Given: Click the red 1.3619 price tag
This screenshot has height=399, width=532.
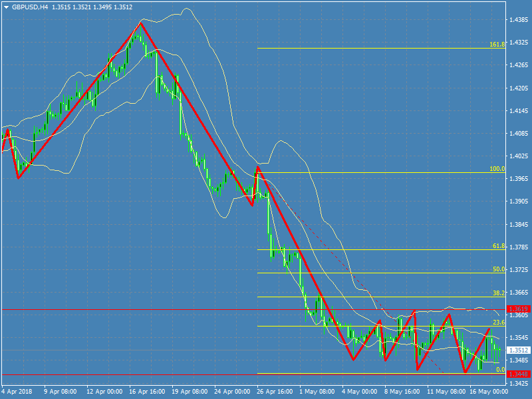Looking at the screenshot, I should coord(519,309).
